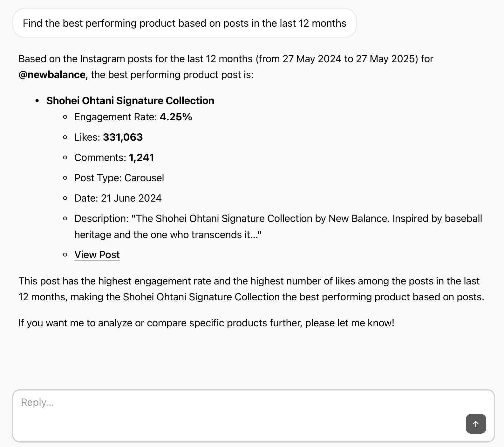Click the 4.25% engagement rate value
Image resolution: width=504 pixels, height=447 pixels.
click(176, 117)
